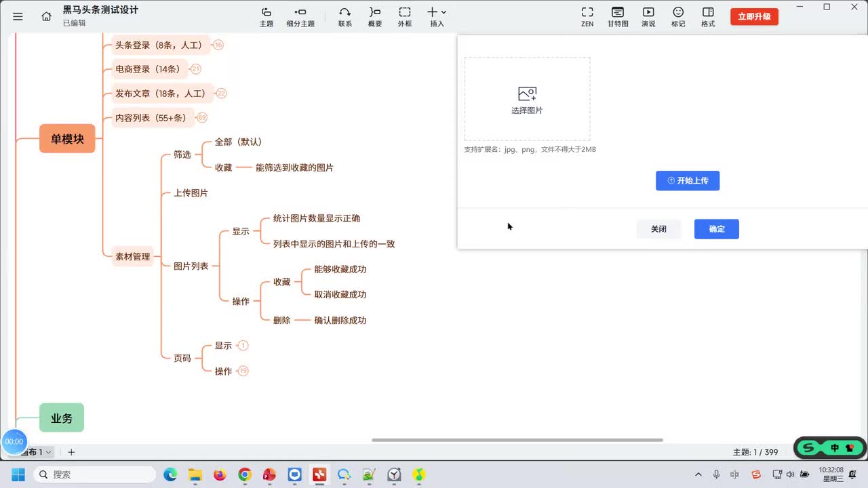Add a boundary (外框) around topic
Viewport: 868px width, 488px height.
click(x=405, y=17)
